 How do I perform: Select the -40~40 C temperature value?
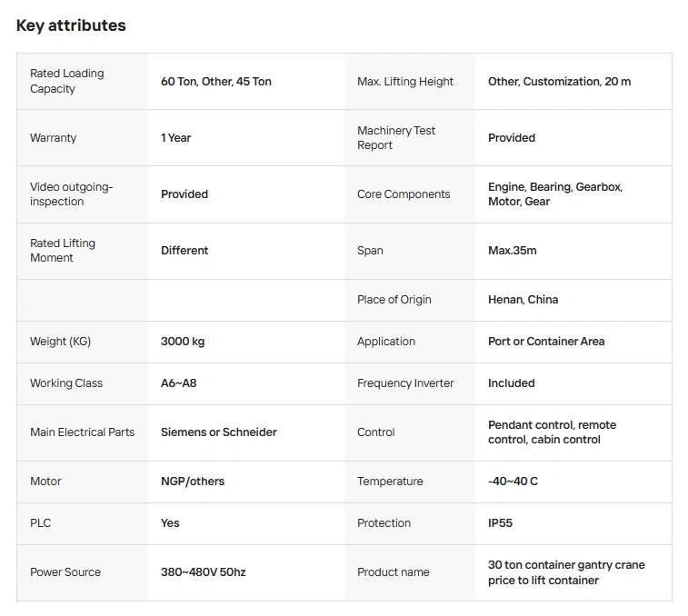tap(513, 482)
